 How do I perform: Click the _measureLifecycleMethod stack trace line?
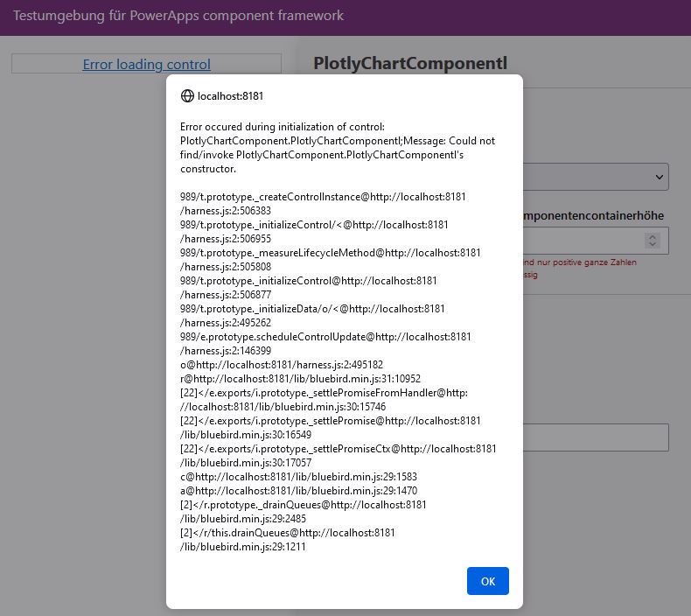click(x=330, y=260)
